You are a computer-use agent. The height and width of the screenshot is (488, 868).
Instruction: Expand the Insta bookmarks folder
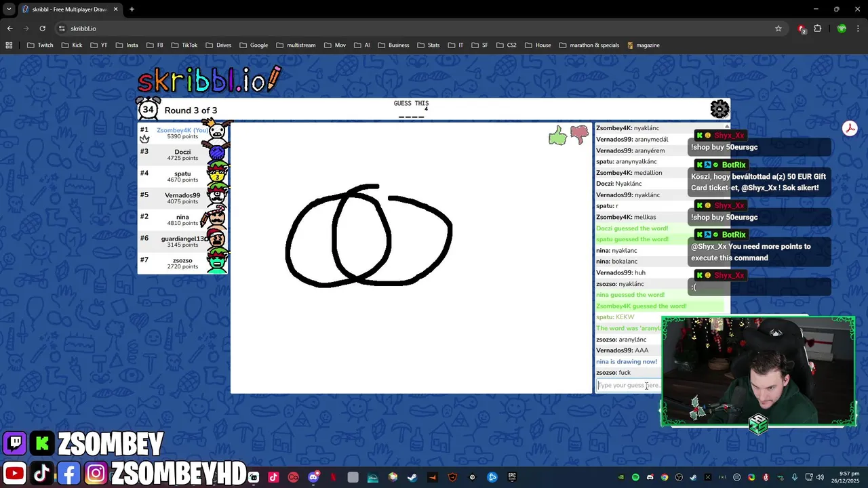[127, 45]
